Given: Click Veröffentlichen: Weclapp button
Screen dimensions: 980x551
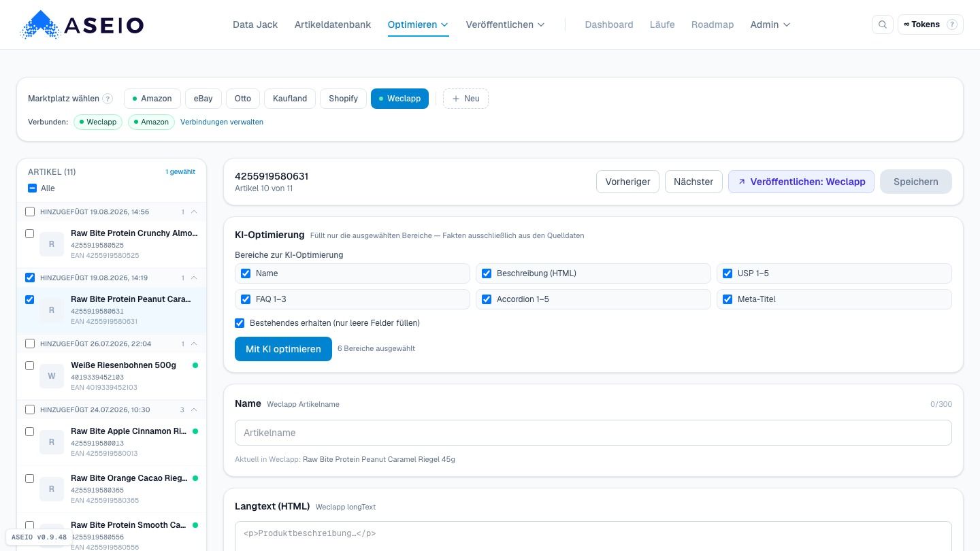Looking at the screenshot, I should point(801,182).
